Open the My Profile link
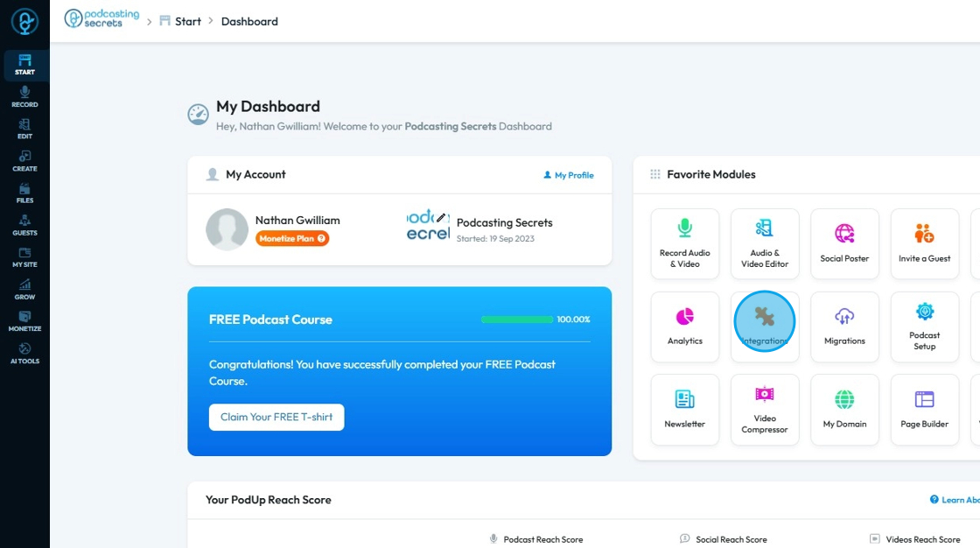This screenshot has width=980, height=548. [x=569, y=175]
